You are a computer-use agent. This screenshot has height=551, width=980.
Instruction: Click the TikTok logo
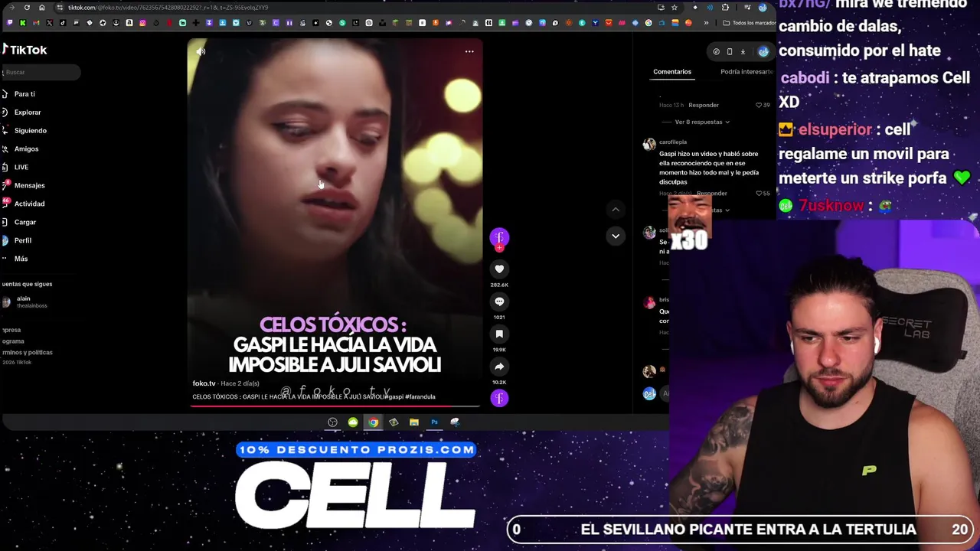click(x=24, y=50)
